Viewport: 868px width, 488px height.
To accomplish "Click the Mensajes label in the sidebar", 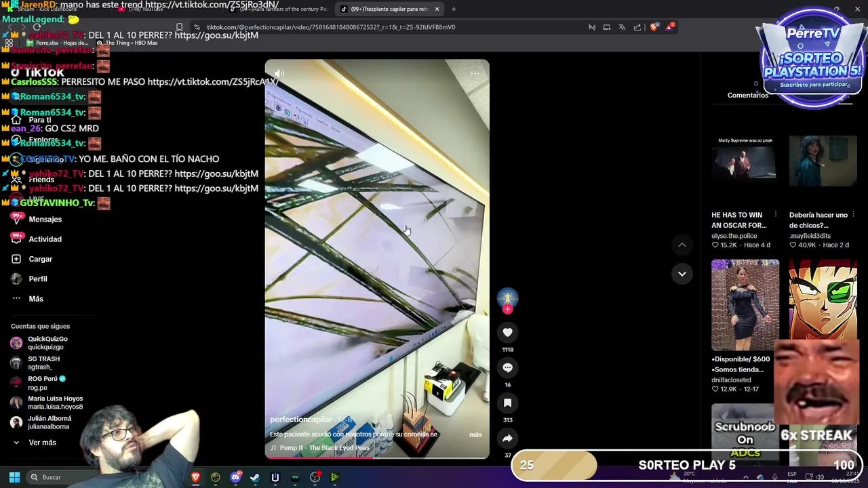I will (45, 220).
